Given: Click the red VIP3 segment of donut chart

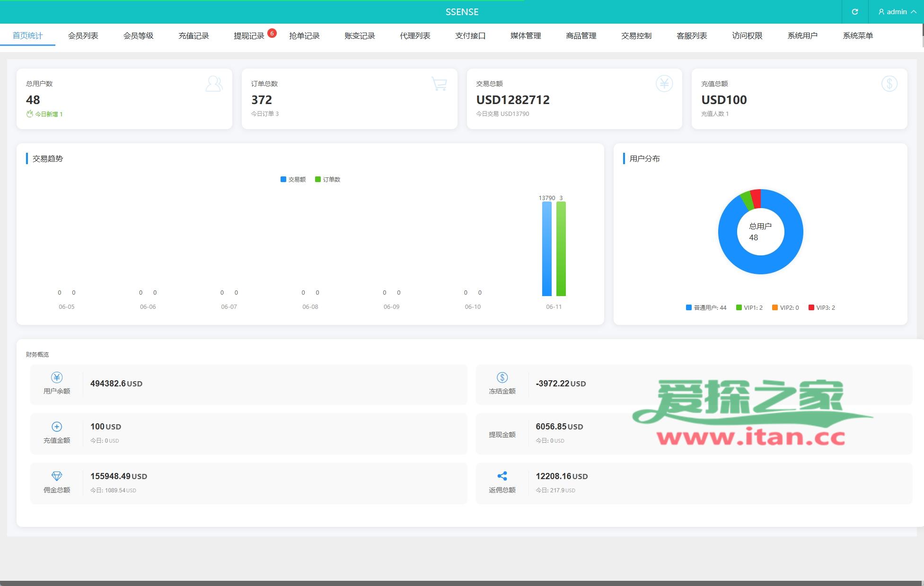Looking at the screenshot, I should 756,199.
